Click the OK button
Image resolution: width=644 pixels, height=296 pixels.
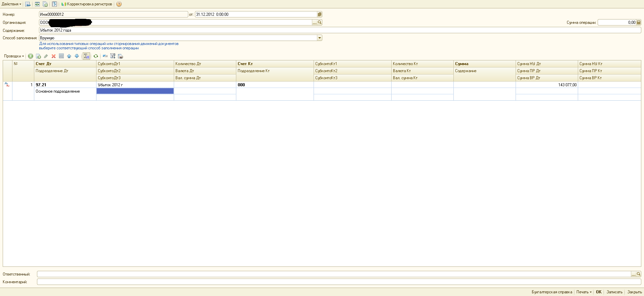[599, 292]
